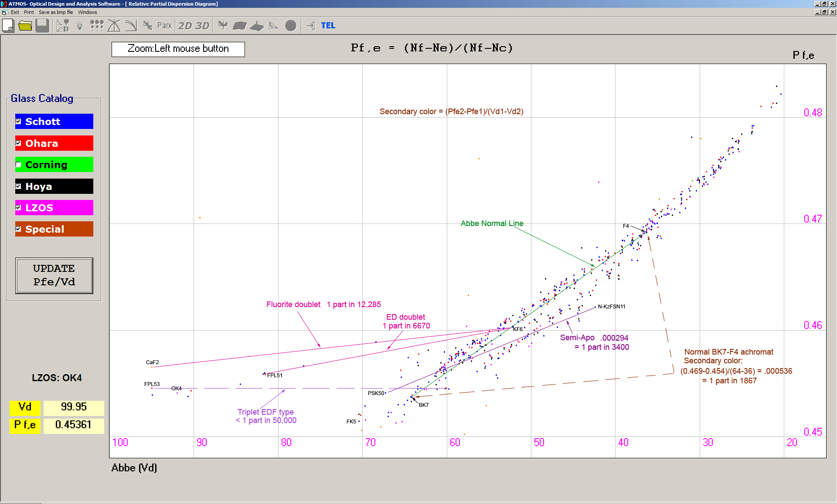Click the new blank document icon
Image resolution: width=837 pixels, height=504 pixels.
8,26
